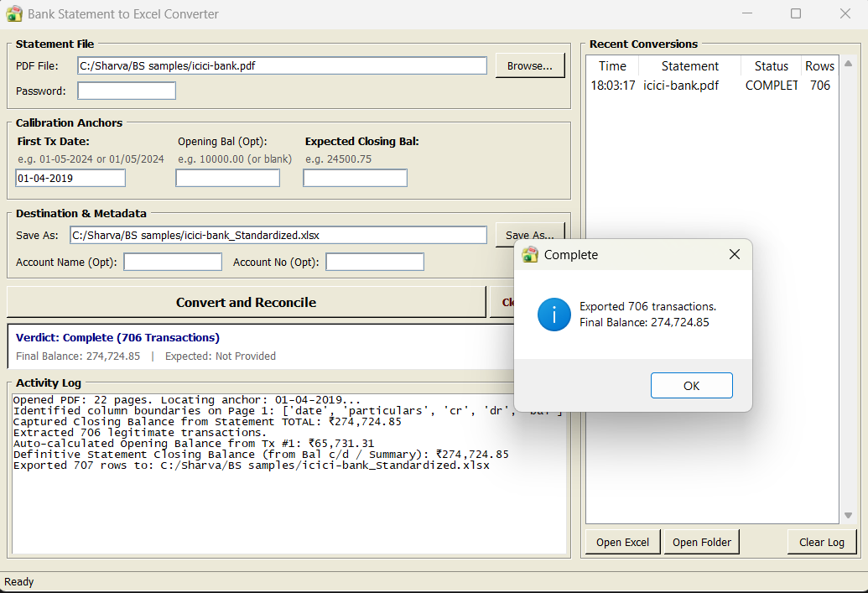Click the Expected Closing Bal field
The width and height of the screenshot is (868, 593).
pyautogui.click(x=355, y=179)
